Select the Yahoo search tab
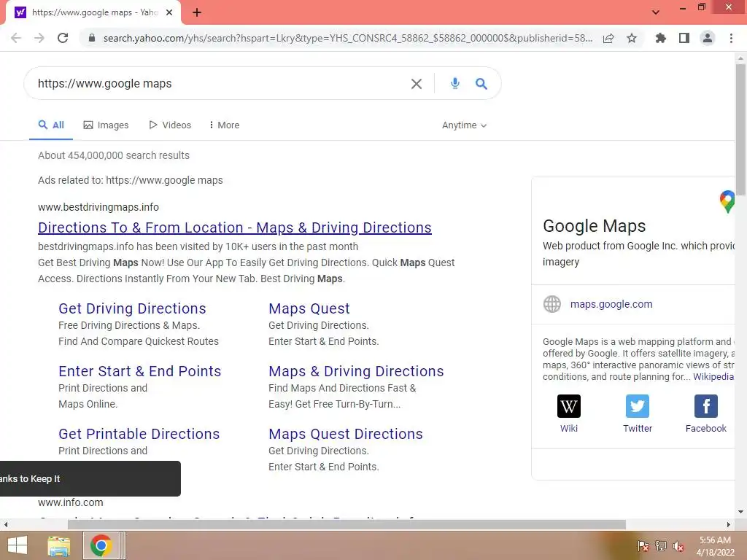 [x=93, y=12]
